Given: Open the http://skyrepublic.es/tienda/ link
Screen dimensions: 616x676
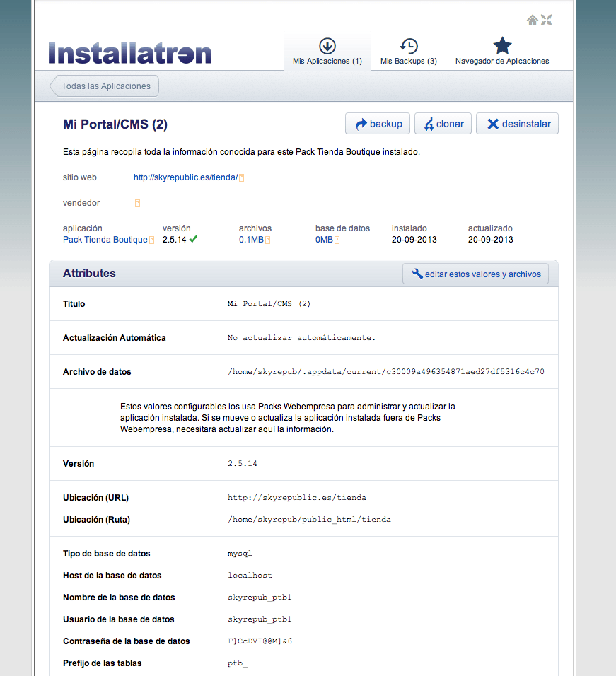Looking at the screenshot, I should pos(185,177).
